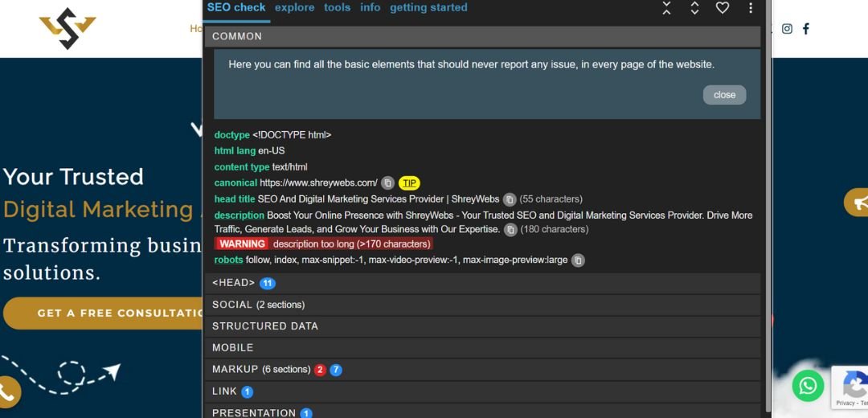Image resolution: width=868 pixels, height=418 pixels.
Task: Click the (55 characters) count text
Action: coord(551,199)
